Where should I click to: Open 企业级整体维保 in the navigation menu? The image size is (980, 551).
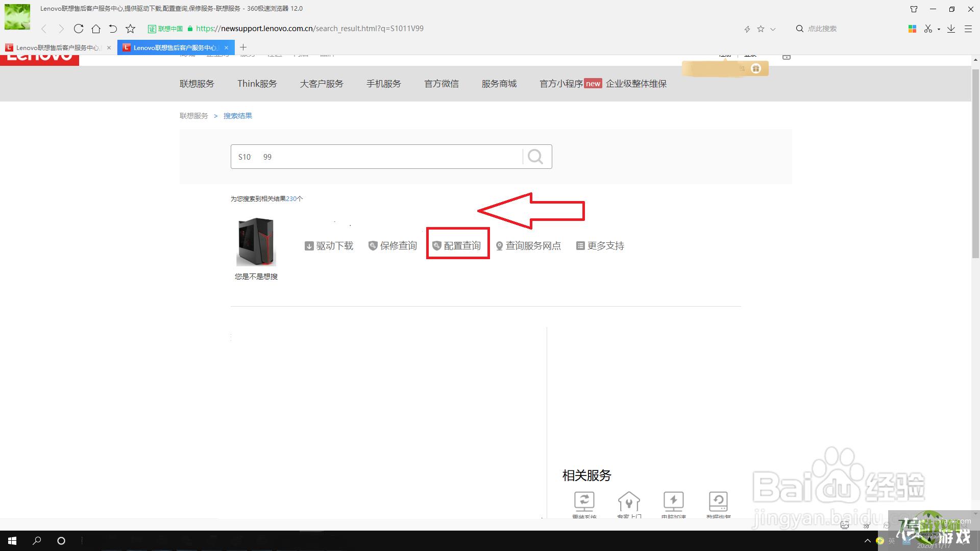coord(636,84)
